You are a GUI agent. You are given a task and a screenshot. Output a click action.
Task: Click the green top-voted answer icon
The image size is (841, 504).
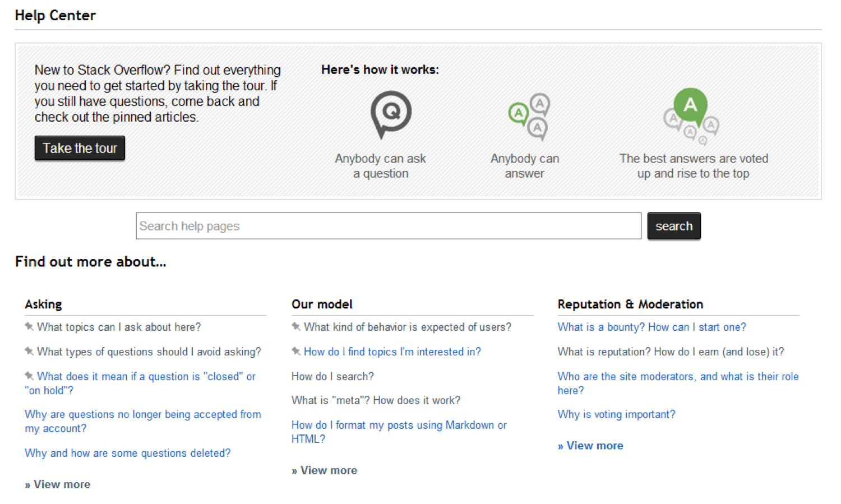691,116
